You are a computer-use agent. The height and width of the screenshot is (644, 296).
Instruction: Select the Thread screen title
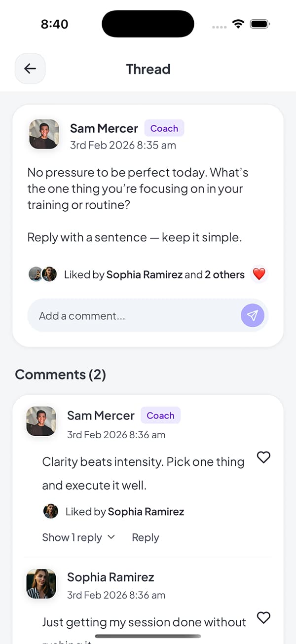coord(148,69)
